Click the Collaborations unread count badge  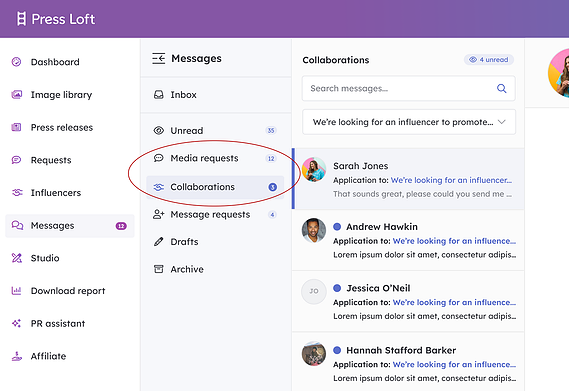pos(273,187)
